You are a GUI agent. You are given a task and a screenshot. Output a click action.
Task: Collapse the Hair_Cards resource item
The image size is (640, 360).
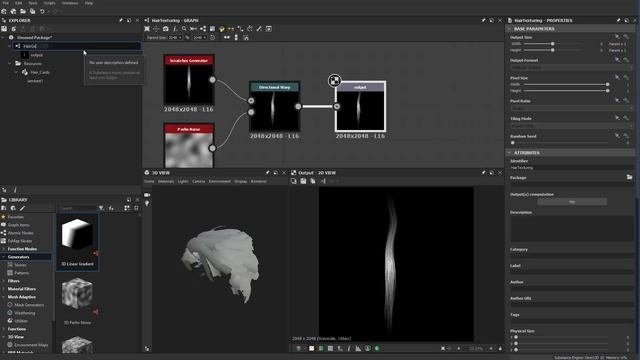(16, 72)
